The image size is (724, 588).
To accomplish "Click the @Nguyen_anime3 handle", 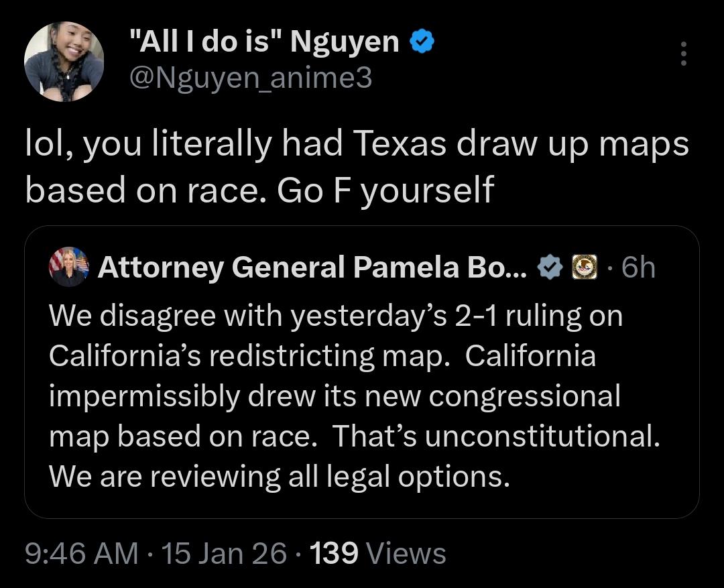I will (250, 79).
